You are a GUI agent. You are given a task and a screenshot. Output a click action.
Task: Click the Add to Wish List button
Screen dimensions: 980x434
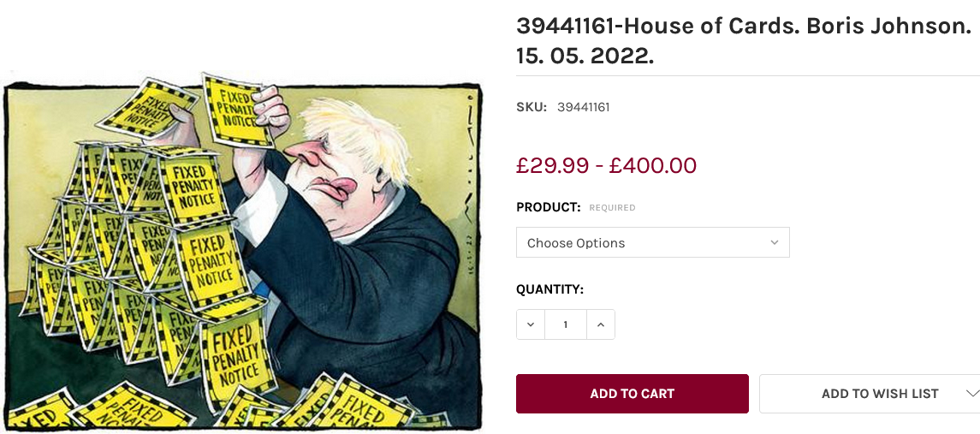click(x=879, y=394)
